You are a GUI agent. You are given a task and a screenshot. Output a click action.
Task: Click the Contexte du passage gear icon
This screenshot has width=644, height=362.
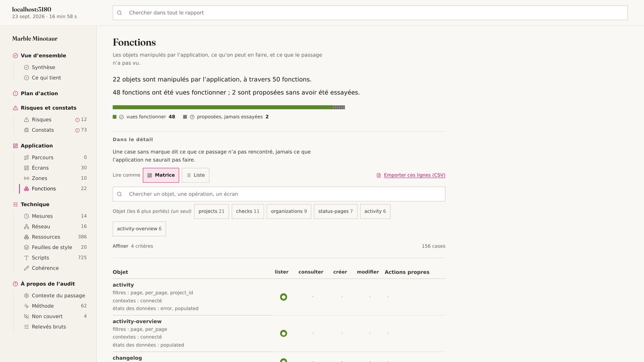point(26,296)
